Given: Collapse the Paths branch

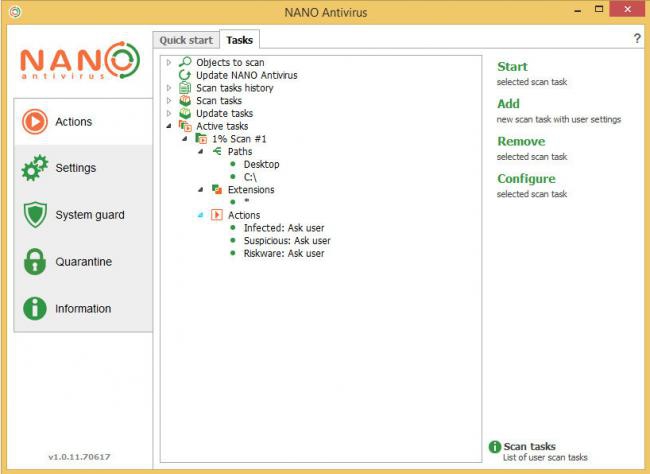Looking at the screenshot, I should click(x=201, y=151).
